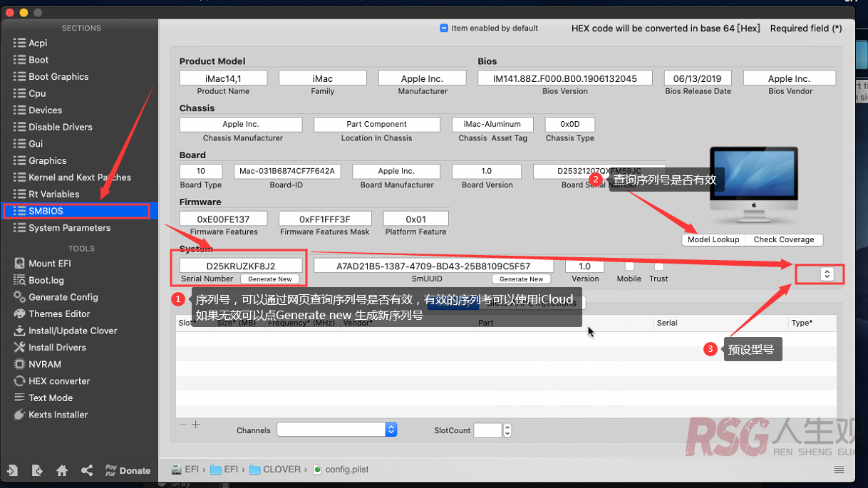Click the export configuration icon
Image resolution: width=868 pixels, height=488 pixels.
pyautogui.click(x=37, y=470)
